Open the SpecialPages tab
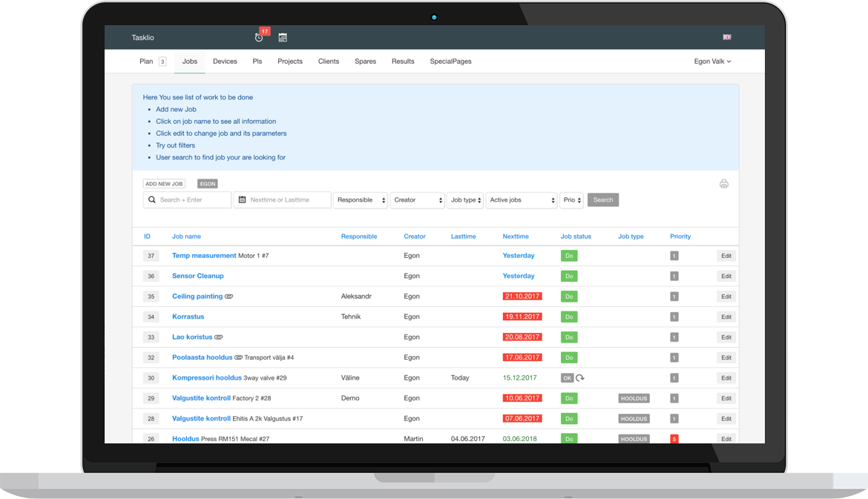Image resolution: width=868 pixels, height=499 pixels. pyautogui.click(x=450, y=62)
